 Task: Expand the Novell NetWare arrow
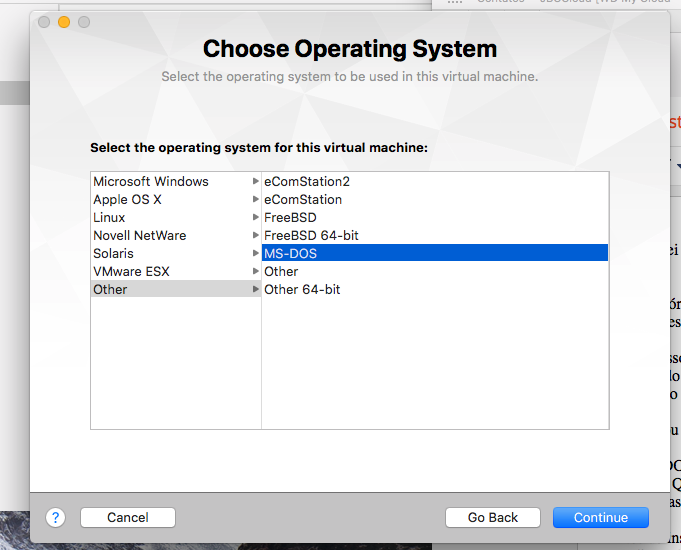255,236
